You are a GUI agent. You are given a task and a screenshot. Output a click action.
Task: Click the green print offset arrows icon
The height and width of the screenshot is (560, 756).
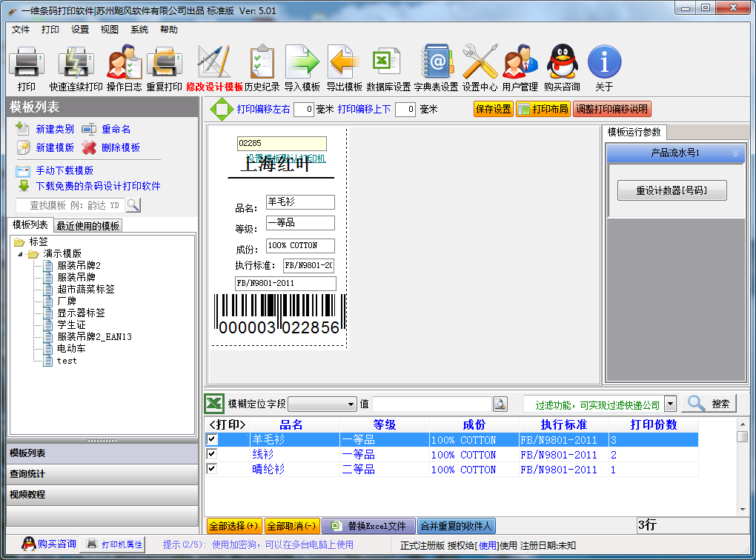pyautogui.click(x=222, y=110)
